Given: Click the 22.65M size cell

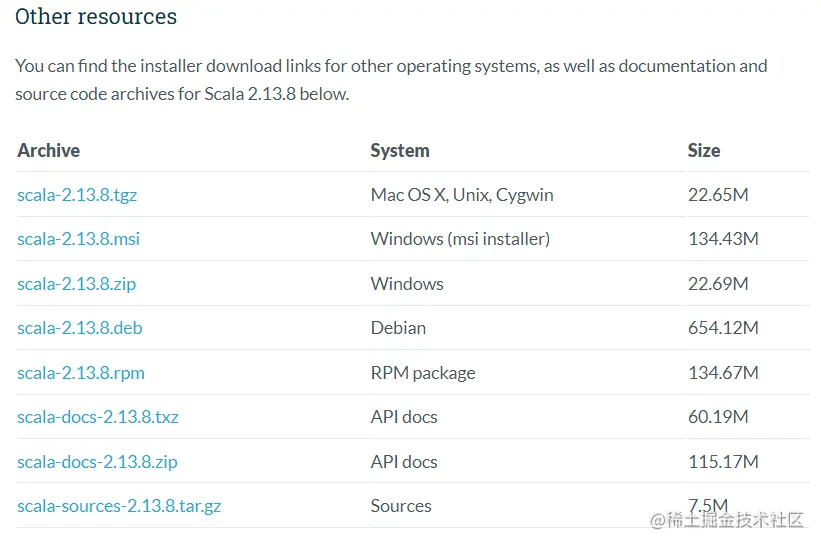Looking at the screenshot, I should 718,195.
